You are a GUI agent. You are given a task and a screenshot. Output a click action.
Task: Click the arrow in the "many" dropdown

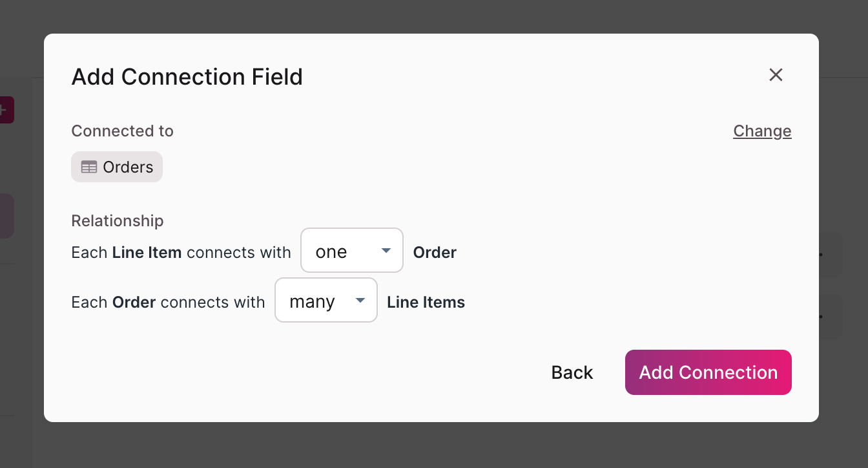click(360, 301)
